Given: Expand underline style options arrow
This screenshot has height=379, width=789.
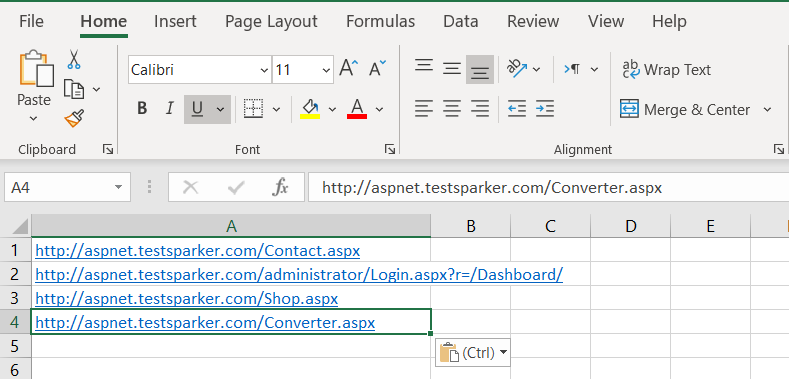Looking at the screenshot, I should tap(221, 109).
